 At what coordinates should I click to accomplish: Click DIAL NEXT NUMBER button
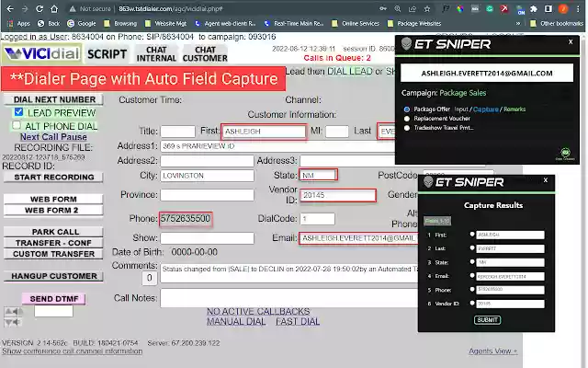click(x=53, y=99)
